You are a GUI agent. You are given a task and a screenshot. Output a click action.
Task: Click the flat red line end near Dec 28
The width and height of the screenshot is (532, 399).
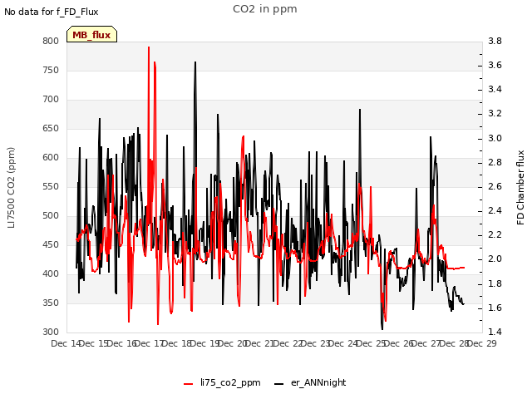click(x=464, y=268)
